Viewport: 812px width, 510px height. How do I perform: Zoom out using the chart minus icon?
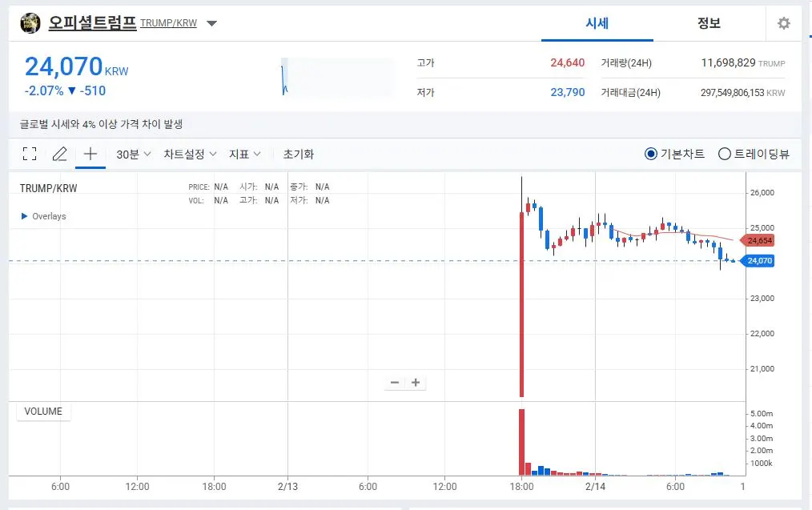pos(394,383)
